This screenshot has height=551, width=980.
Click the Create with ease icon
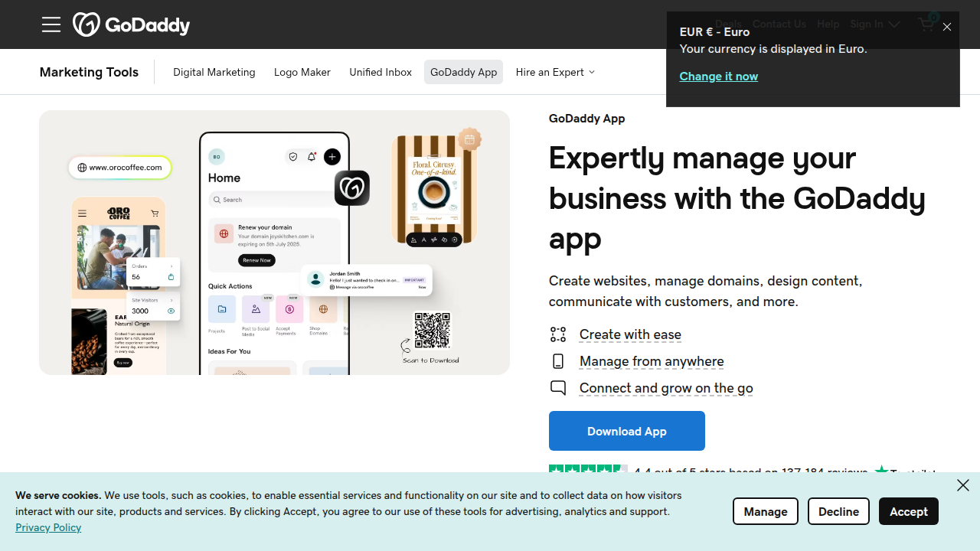558,334
